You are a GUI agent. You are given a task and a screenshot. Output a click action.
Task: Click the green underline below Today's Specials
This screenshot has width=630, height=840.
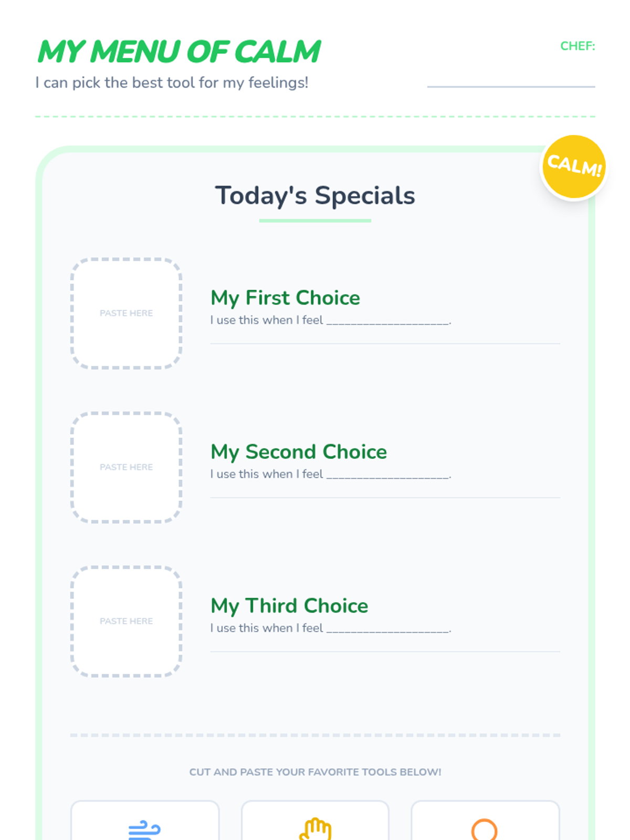(315, 220)
